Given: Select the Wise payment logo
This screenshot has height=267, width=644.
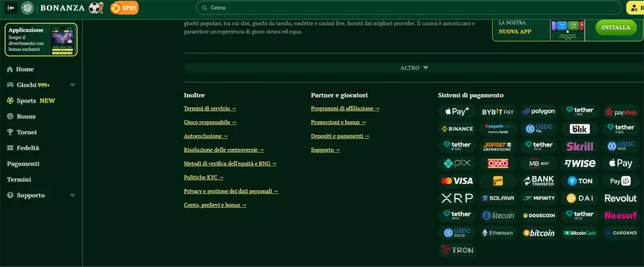Looking at the screenshot, I should point(580,163).
